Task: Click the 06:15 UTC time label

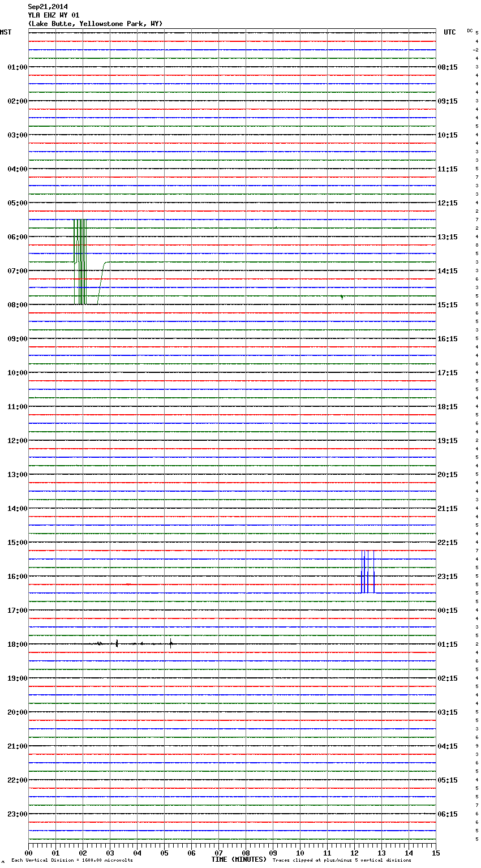Action: (448, 814)
